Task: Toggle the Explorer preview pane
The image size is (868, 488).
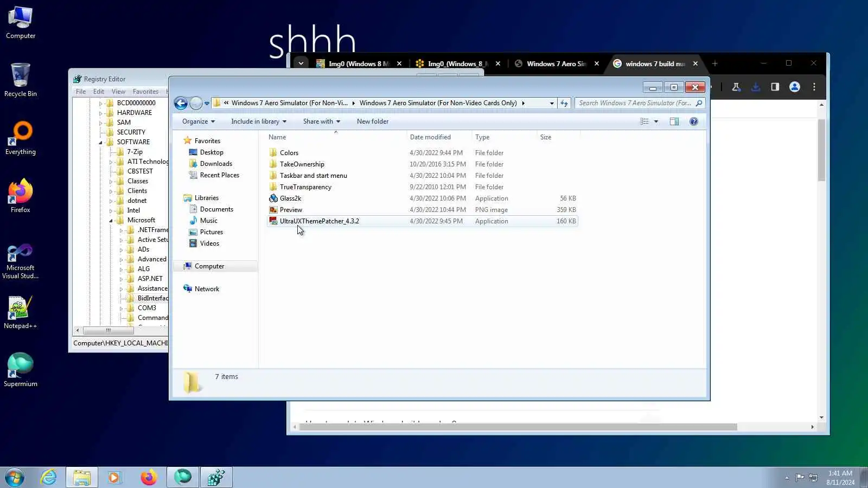Action: (x=674, y=121)
